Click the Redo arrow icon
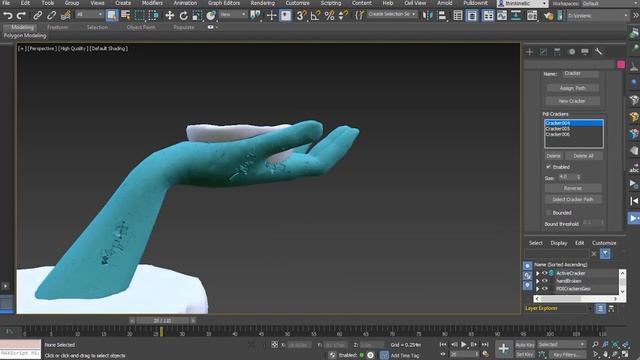 pyautogui.click(x=21, y=16)
